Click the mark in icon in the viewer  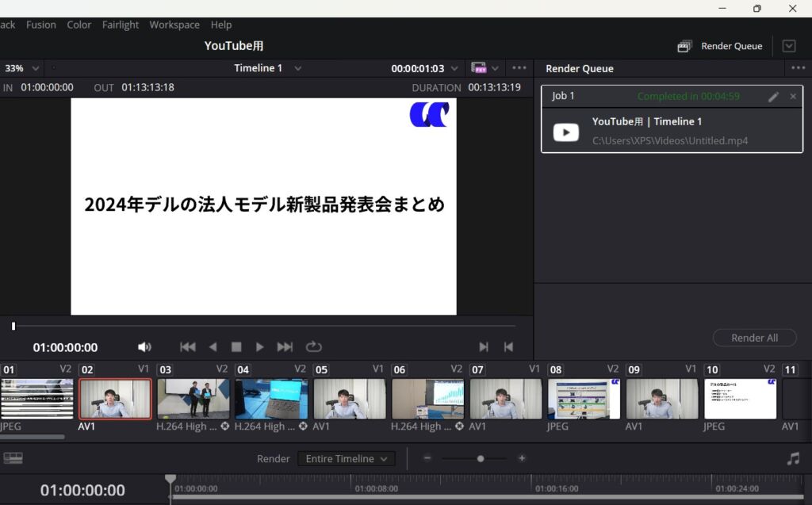click(x=483, y=347)
